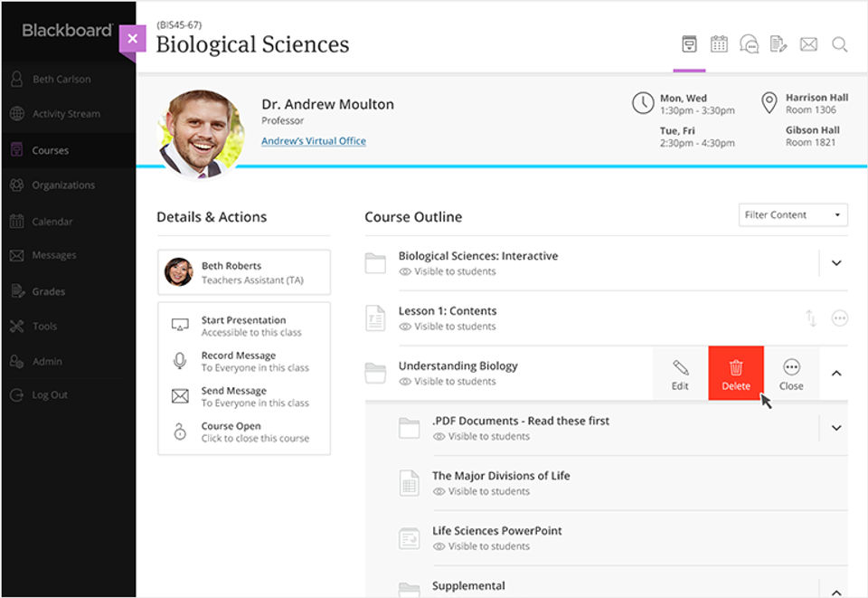Click the Edit pencil for Understanding Biology
The image size is (868, 598).
680,374
